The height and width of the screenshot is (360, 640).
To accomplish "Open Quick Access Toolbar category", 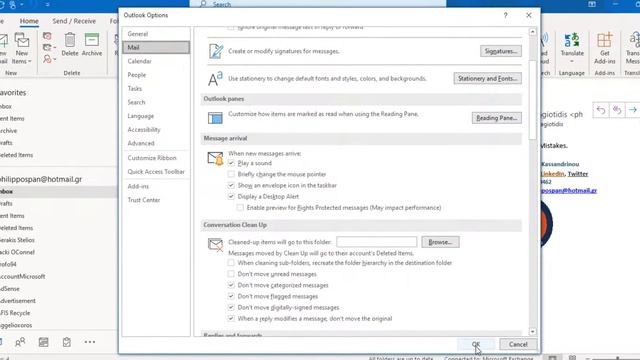I will (x=156, y=172).
